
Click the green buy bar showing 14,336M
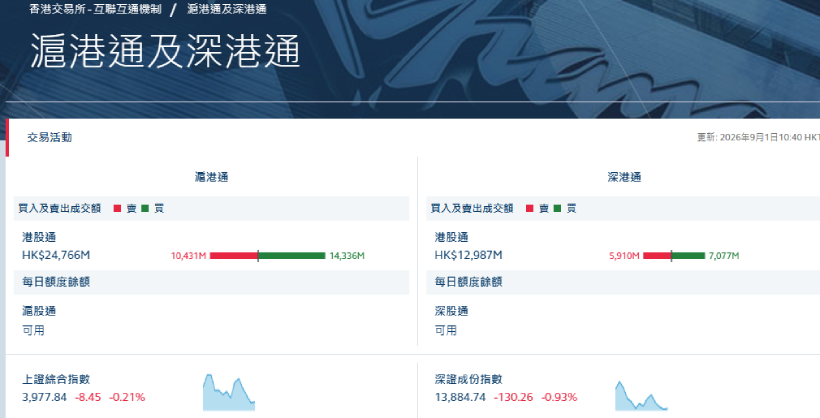click(292, 256)
